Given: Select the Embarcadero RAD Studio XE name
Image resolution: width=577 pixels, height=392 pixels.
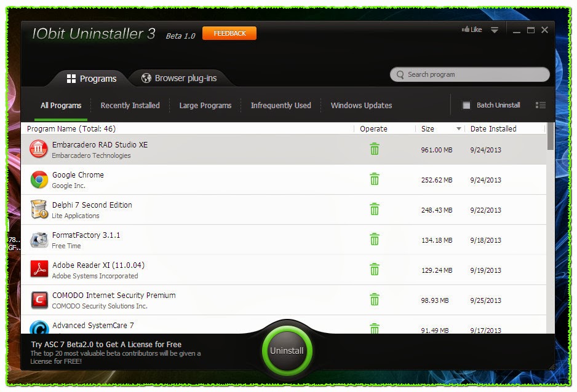Looking at the screenshot, I should tap(100, 145).
